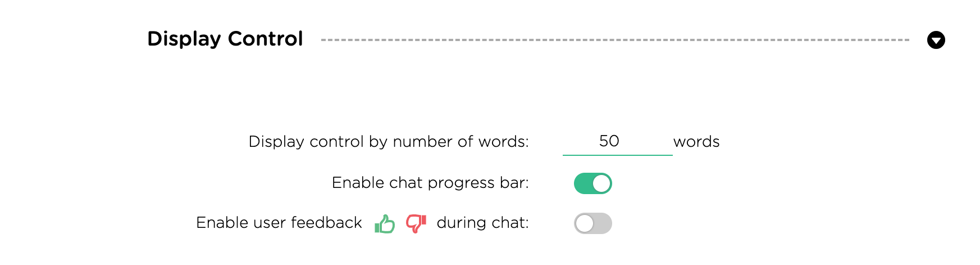This screenshot has width=980, height=265.
Task: Click the value 50 in the words field
Action: tap(609, 141)
